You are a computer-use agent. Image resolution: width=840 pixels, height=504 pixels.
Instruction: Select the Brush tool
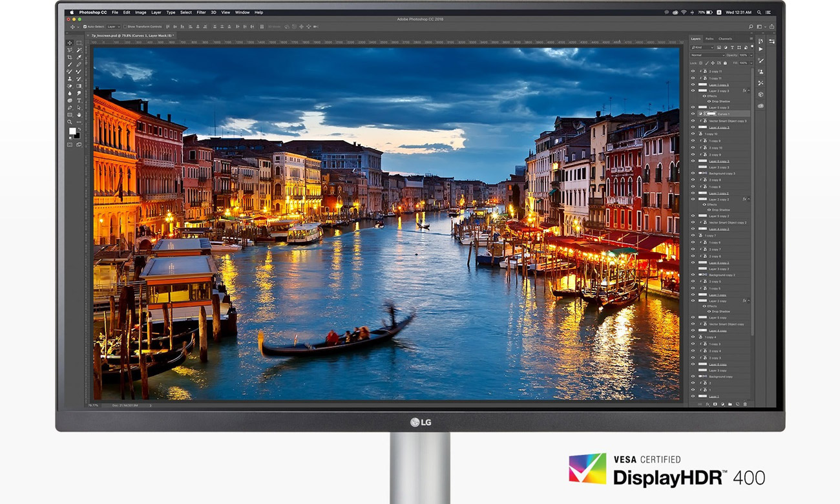point(69,64)
